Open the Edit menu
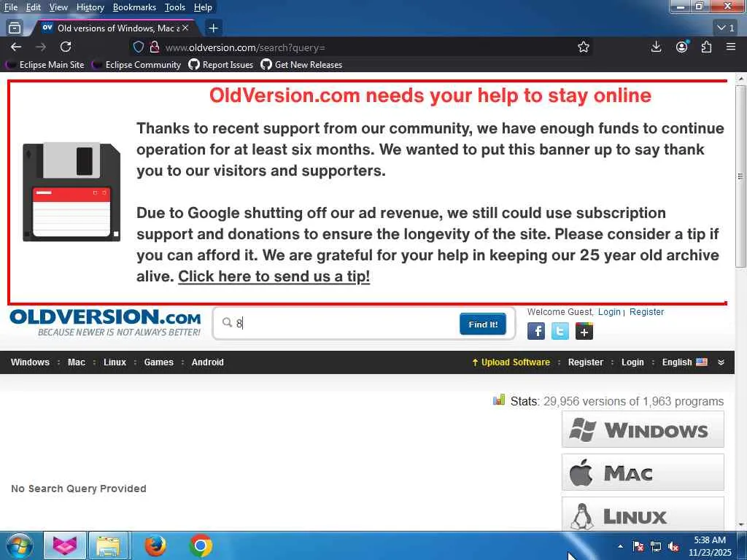The height and width of the screenshot is (560, 747). (x=34, y=7)
